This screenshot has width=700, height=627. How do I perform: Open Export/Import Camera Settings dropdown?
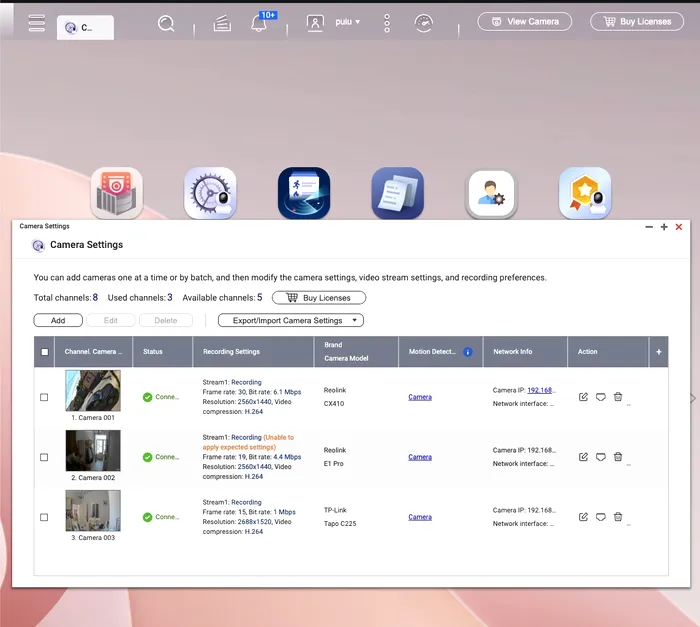pyautogui.click(x=291, y=320)
